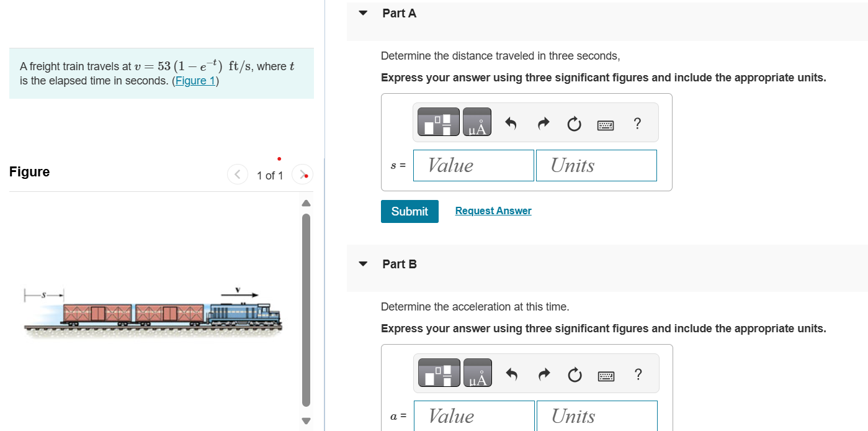Open the Figure 1 link in problem statement
Screen dimensions: 868x431
tap(195, 80)
